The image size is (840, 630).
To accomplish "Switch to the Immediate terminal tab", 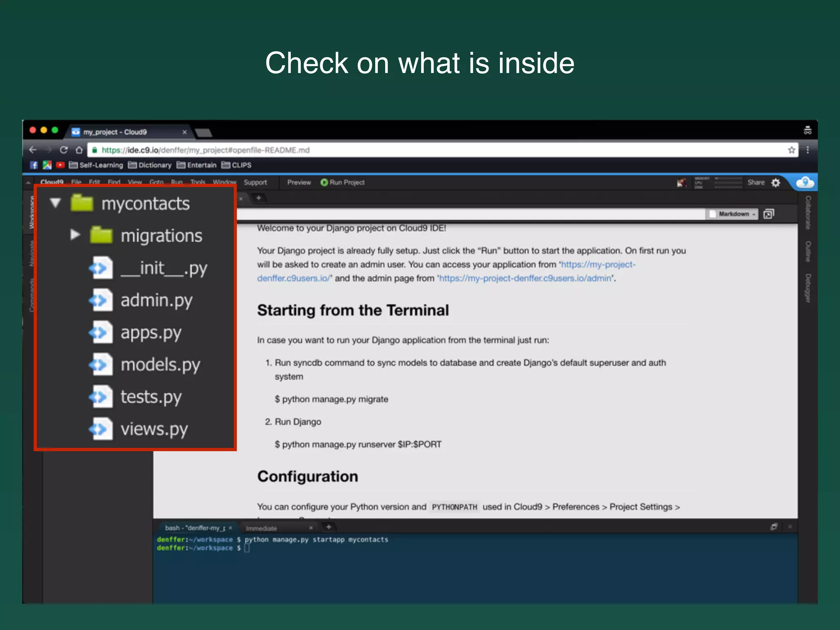I will point(262,528).
